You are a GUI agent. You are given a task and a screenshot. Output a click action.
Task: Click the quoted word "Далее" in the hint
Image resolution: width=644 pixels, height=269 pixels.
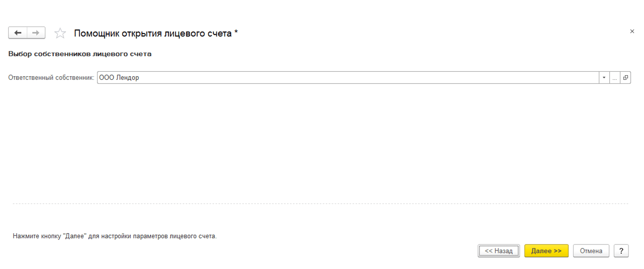click(x=75, y=236)
